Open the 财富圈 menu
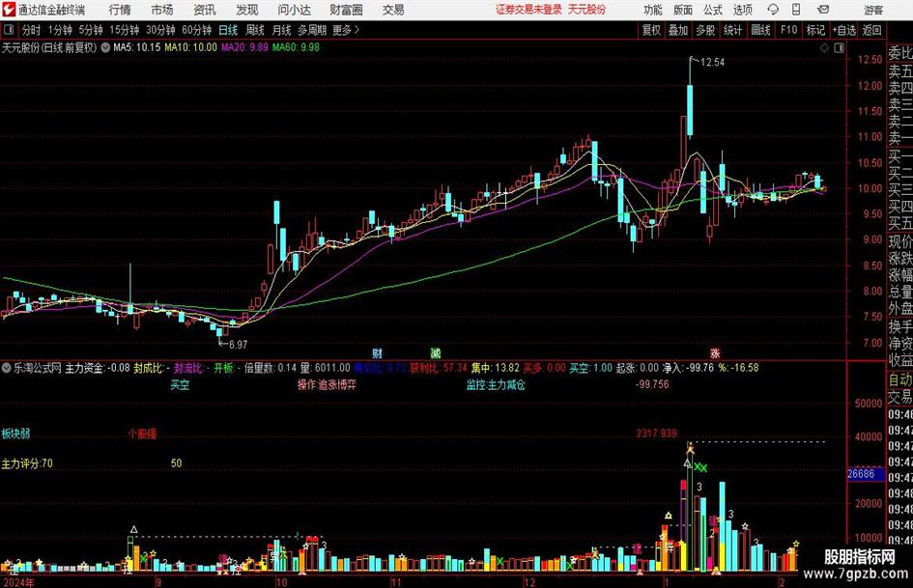The width and height of the screenshot is (913, 588). coord(346,10)
